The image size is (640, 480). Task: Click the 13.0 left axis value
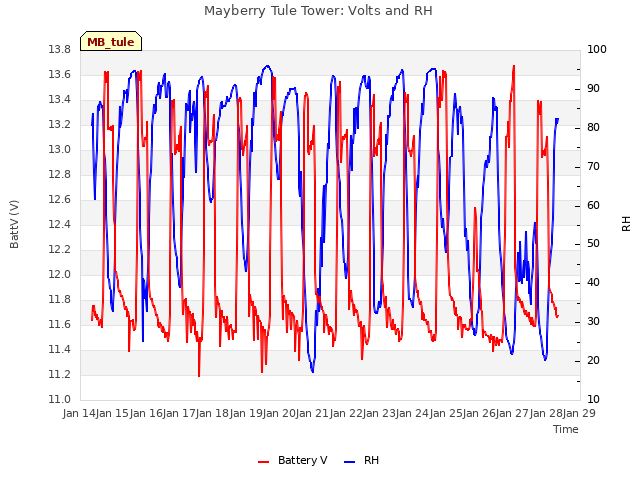[60, 149]
